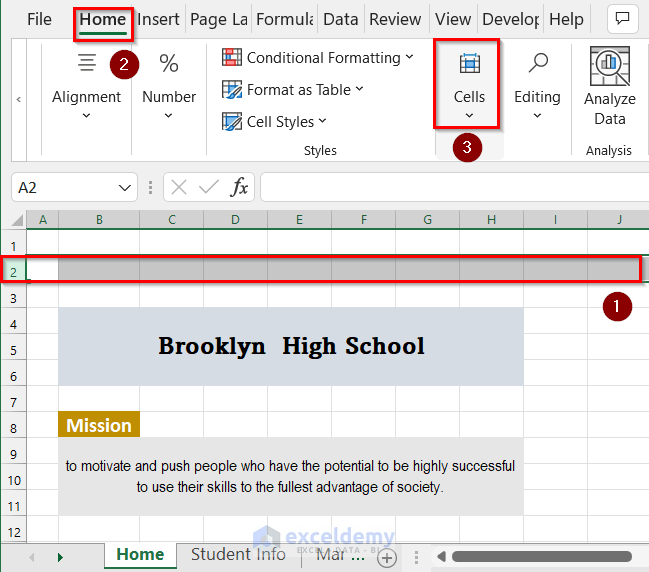The image size is (649, 572).
Task: Select column D header
Action: click(235, 220)
